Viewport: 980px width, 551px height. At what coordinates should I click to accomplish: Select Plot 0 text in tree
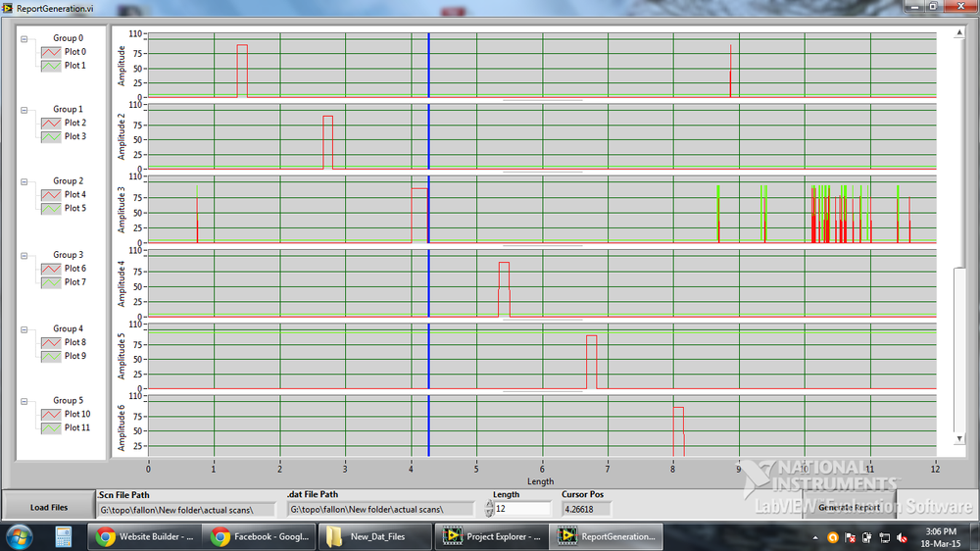point(75,52)
